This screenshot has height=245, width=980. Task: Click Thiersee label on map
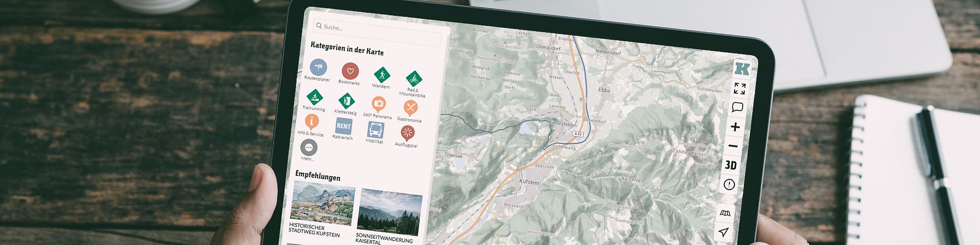point(453,155)
